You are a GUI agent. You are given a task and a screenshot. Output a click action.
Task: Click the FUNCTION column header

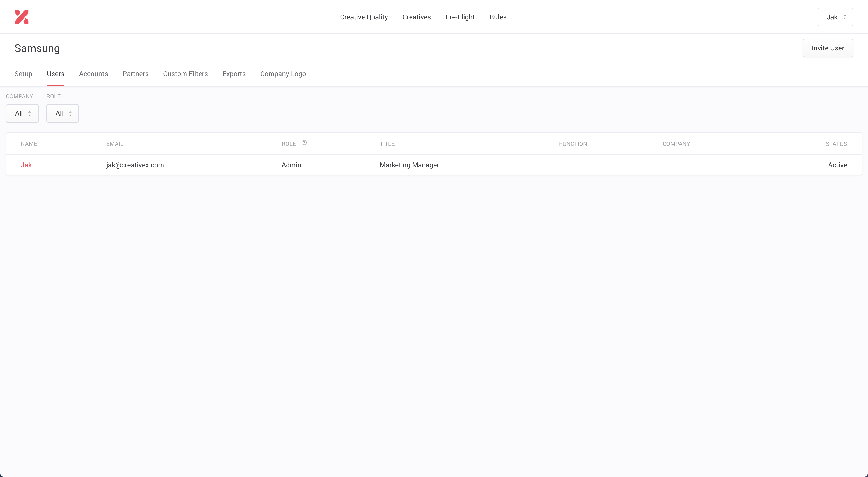(x=573, y=144)
